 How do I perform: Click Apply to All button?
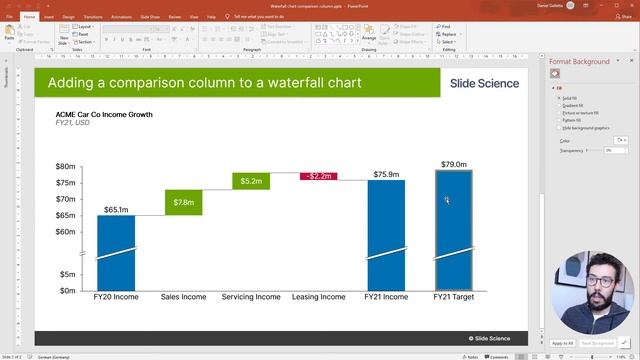click(562, 343)
